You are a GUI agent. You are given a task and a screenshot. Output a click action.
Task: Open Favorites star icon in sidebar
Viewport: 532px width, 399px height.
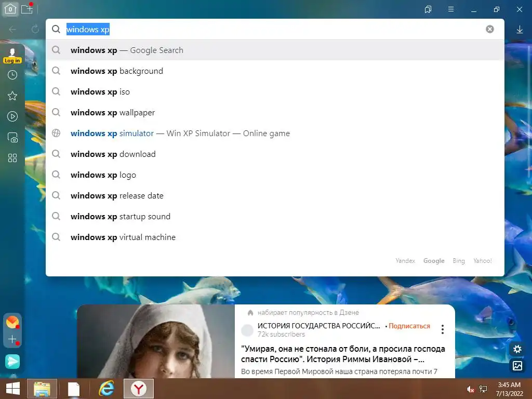pos(12,96)
